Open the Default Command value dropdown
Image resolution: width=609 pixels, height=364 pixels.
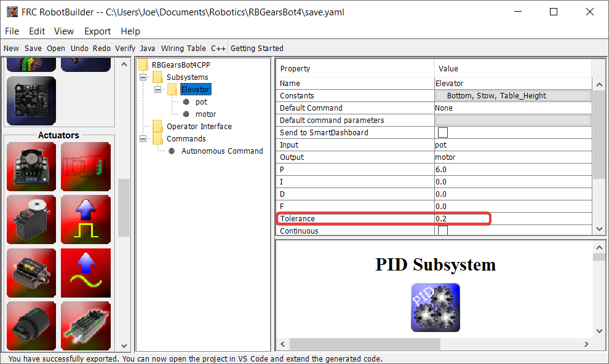513,108
